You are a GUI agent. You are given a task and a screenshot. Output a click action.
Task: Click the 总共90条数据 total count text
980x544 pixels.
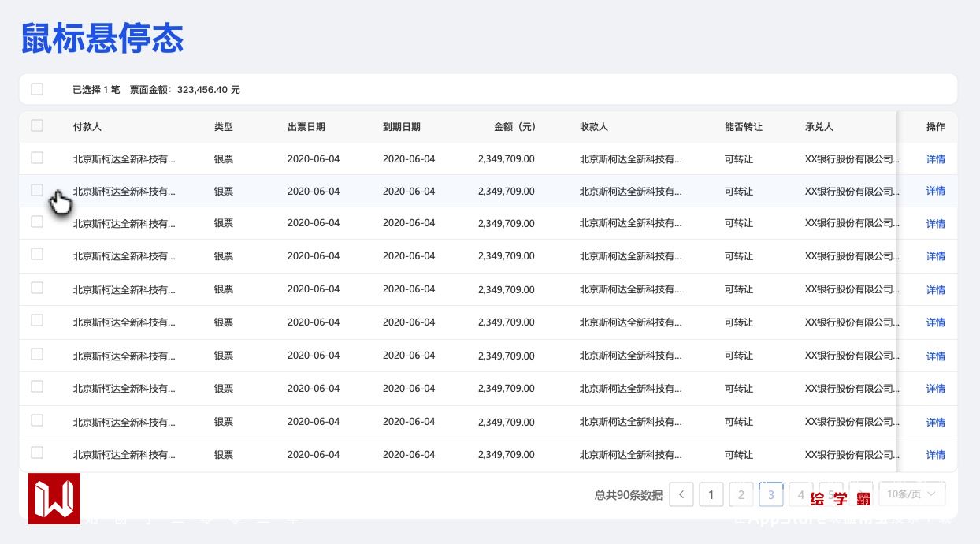point(629,495)
